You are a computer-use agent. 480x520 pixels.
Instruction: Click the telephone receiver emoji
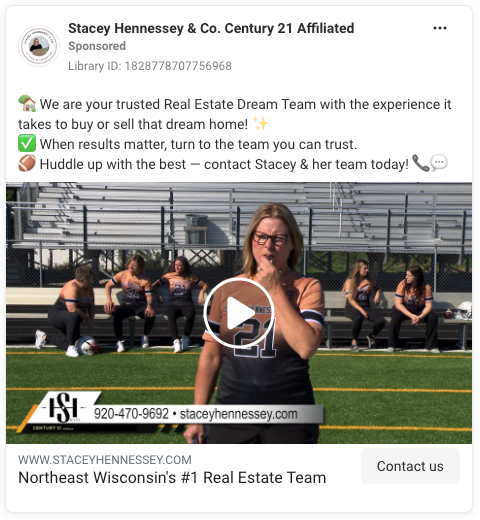click(420, 163)
